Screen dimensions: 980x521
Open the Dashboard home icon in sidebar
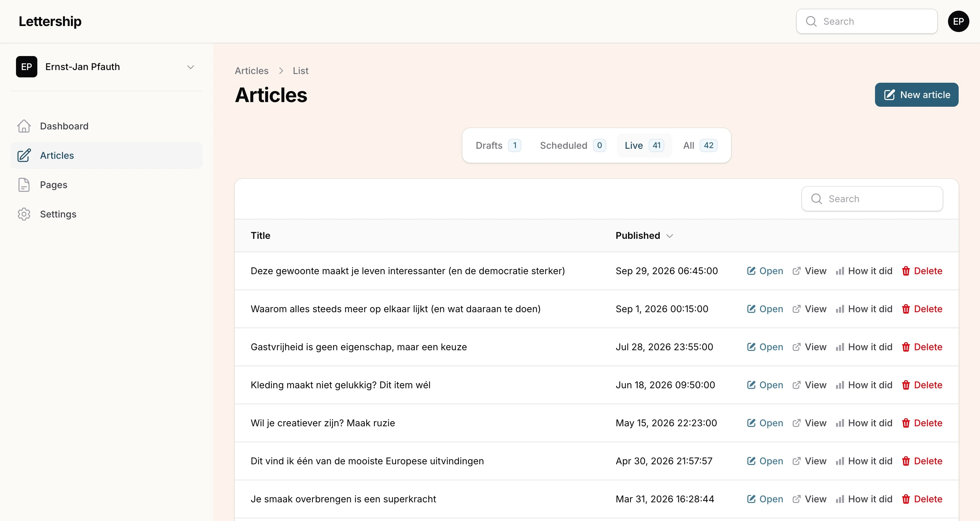pyautogui.click(x=24, y=126)
